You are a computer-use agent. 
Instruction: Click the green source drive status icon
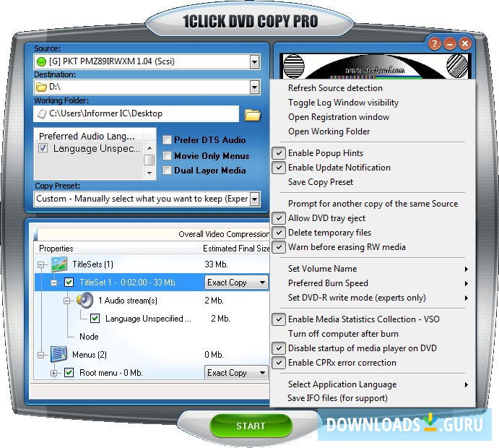[x=42, y=61]
